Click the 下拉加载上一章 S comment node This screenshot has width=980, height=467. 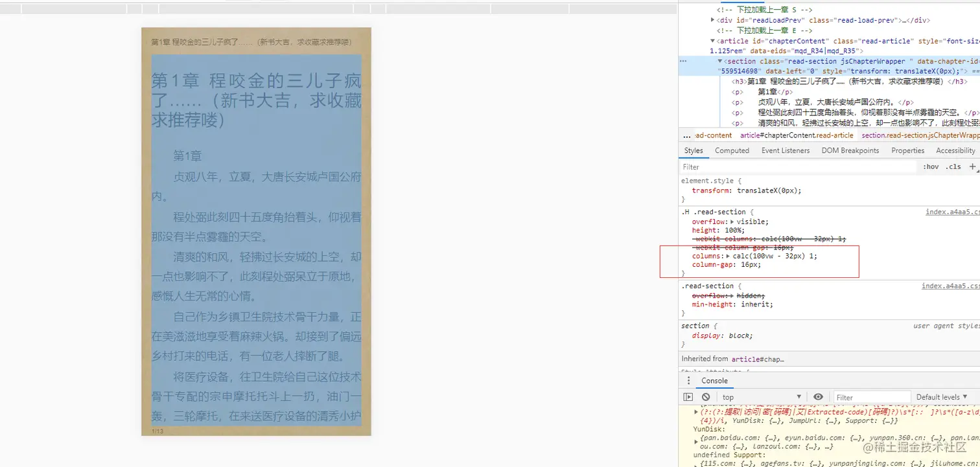[x=764, y=10]
